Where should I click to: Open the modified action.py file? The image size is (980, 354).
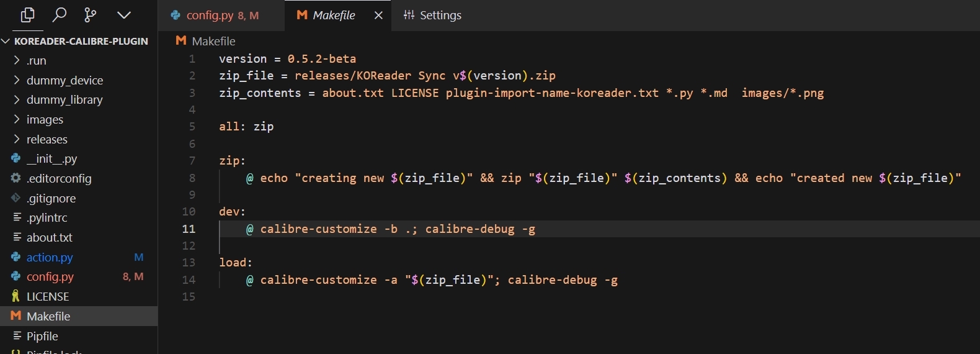50,257
